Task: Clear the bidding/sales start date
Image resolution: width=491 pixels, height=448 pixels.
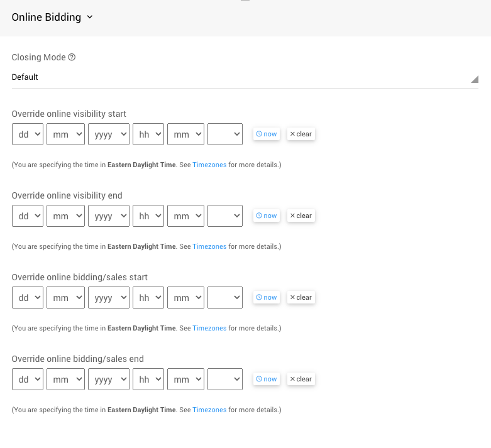Action: click(x=301, y=297)
